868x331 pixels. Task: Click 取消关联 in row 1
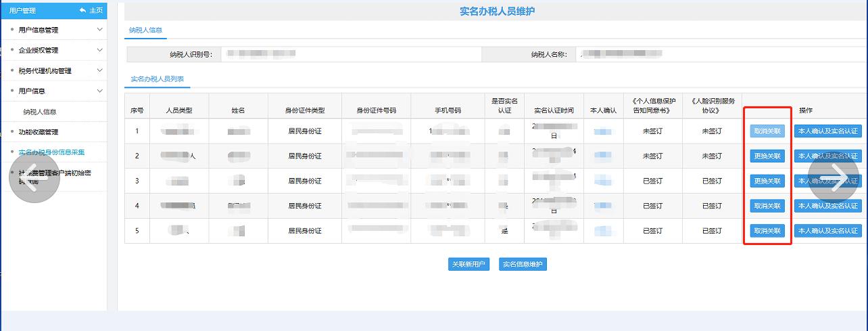[767, 131]
